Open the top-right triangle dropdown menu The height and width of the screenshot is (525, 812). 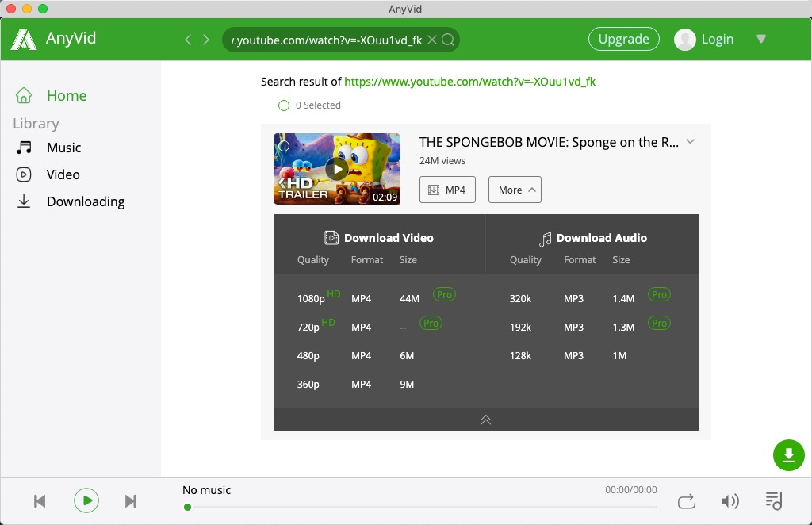click(x=760, y=39)
